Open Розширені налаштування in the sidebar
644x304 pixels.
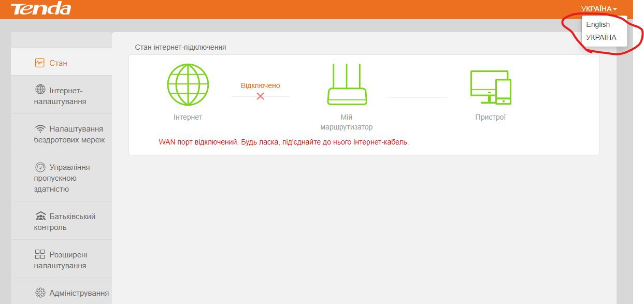61,260
